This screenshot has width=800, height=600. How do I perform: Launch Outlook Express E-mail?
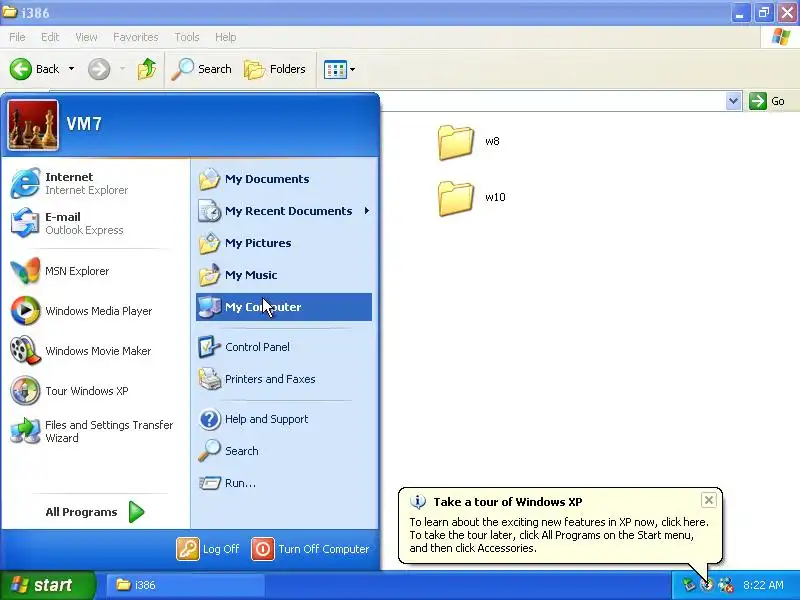click(x=94, y=223)
